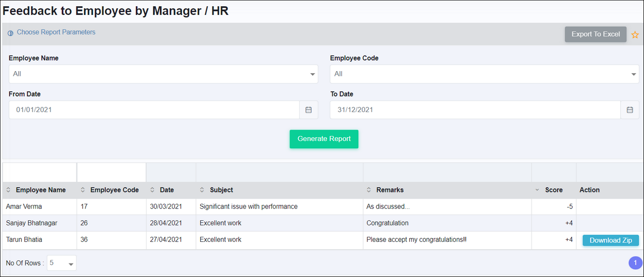
Task: Sort by the Score column arrow
Action: click(537, 190)
